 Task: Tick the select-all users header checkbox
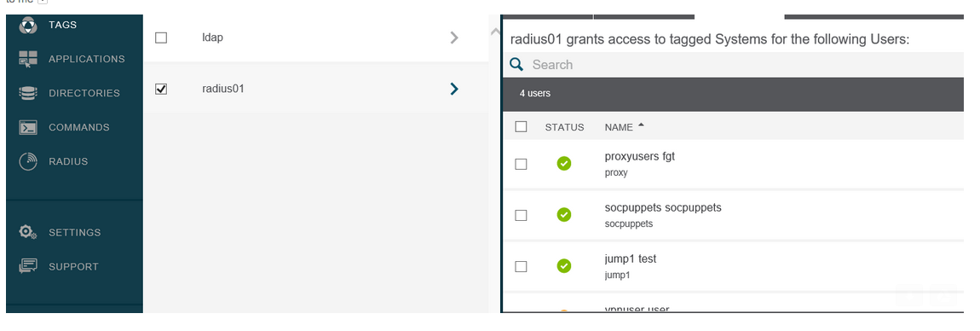(522, 127)
